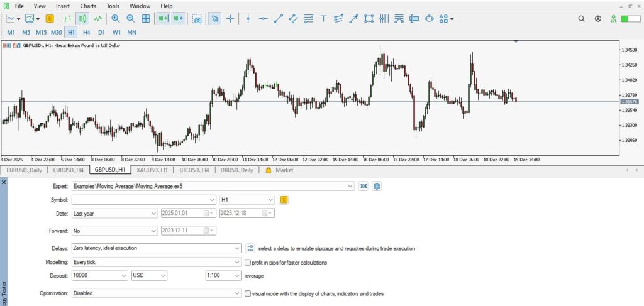Select the D1 timeframe button
Viewport: 644px width, 306px height.
point(101,31)
